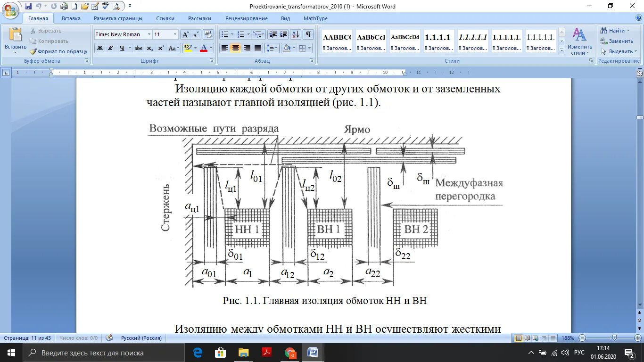Click the Open folder icon in quick access toolbar
This screenshot has height=362, width=644.
pyautogui.click(x=85, y=6)
